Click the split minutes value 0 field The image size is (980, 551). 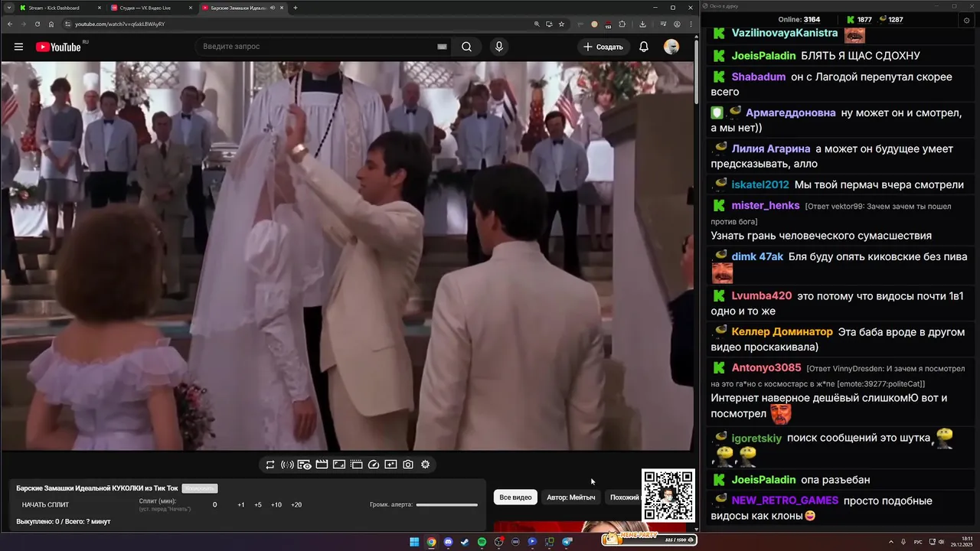(x=214, y=505)
